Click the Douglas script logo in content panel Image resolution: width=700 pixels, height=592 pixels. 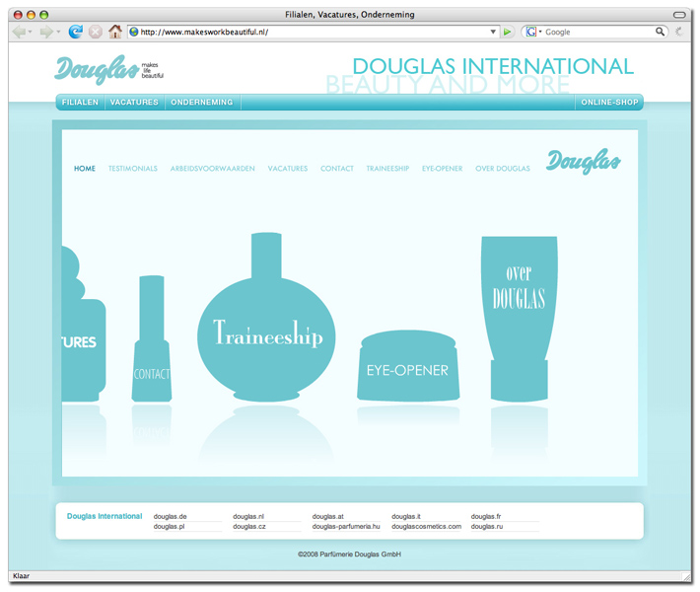pos(584,161)
